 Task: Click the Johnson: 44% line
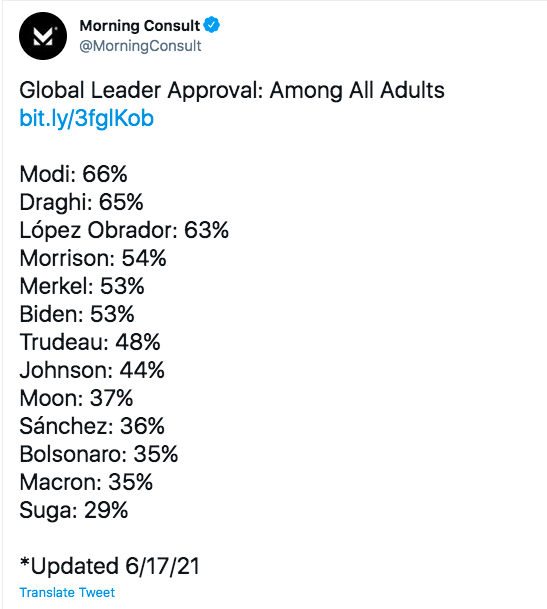point(92,370)
